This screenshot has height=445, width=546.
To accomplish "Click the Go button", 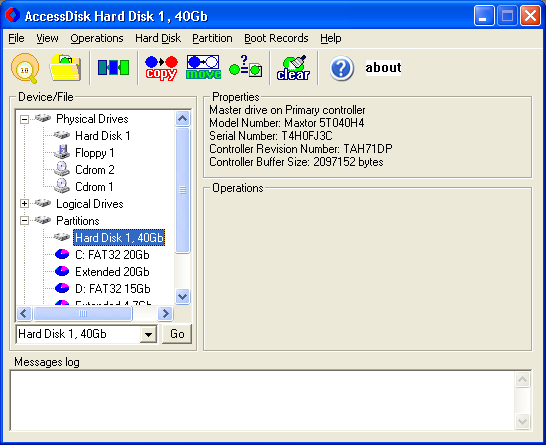I will (x=177, y=334).
